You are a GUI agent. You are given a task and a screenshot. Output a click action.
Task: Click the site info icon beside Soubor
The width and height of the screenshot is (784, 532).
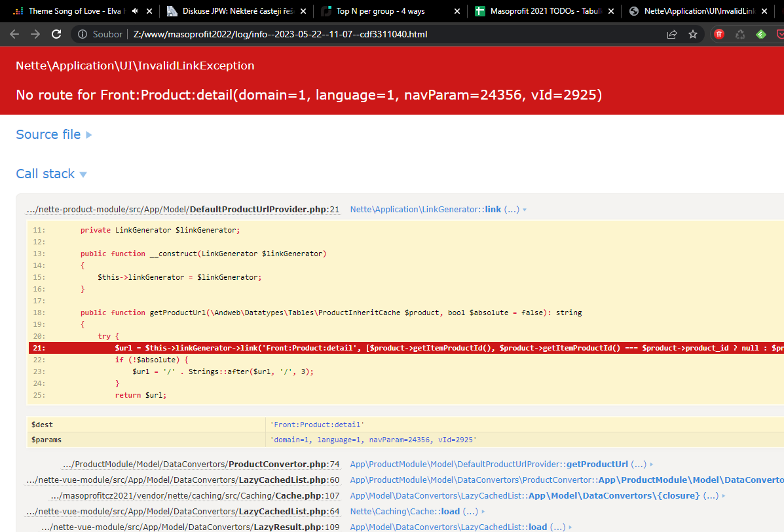point(81,34)
